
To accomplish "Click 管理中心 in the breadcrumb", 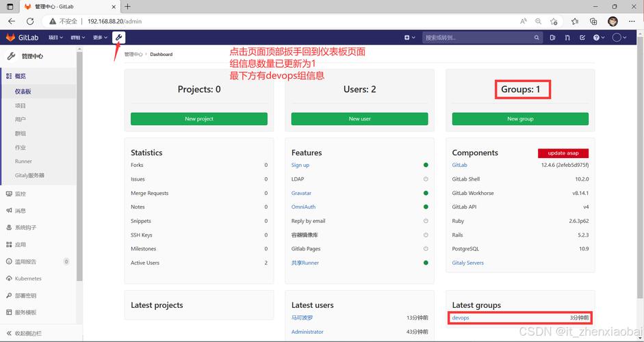I will pyautogui.click(x=133, y=54).
